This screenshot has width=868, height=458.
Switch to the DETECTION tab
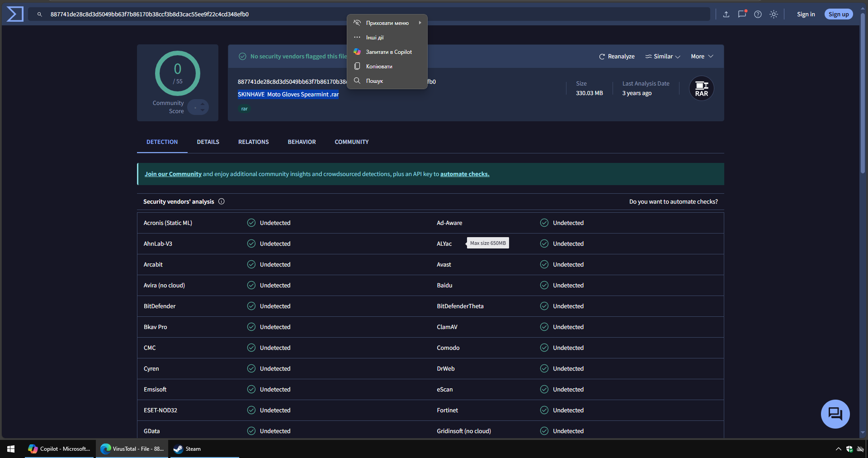pos(162,142)
